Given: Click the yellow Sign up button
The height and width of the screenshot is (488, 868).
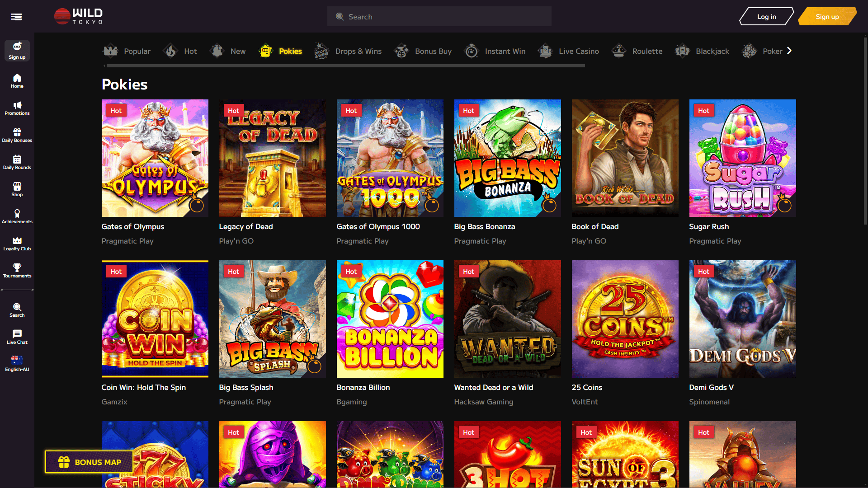Looking at the screenshot, I should click(827, 17).
